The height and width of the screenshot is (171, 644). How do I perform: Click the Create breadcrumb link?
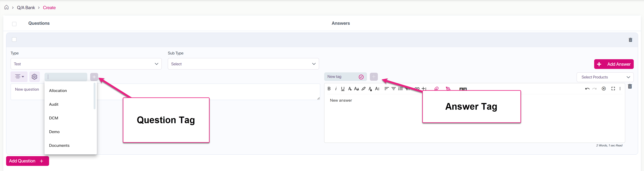49,7
